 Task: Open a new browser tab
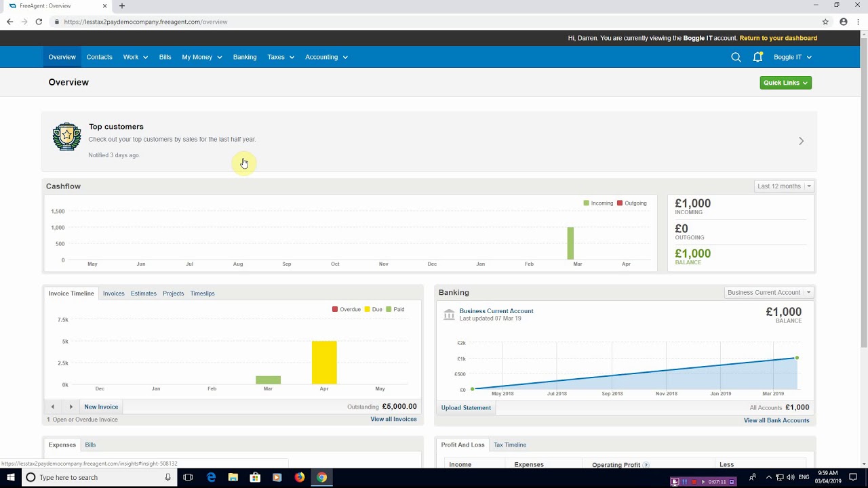click(x=122, y=5)
